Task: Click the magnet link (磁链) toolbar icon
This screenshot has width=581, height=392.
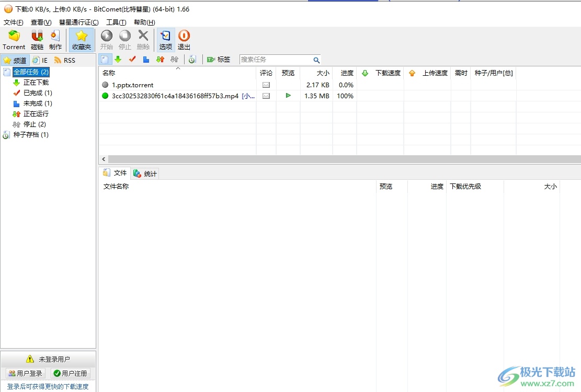Action: pyautogui.click(x=37, y=40)
